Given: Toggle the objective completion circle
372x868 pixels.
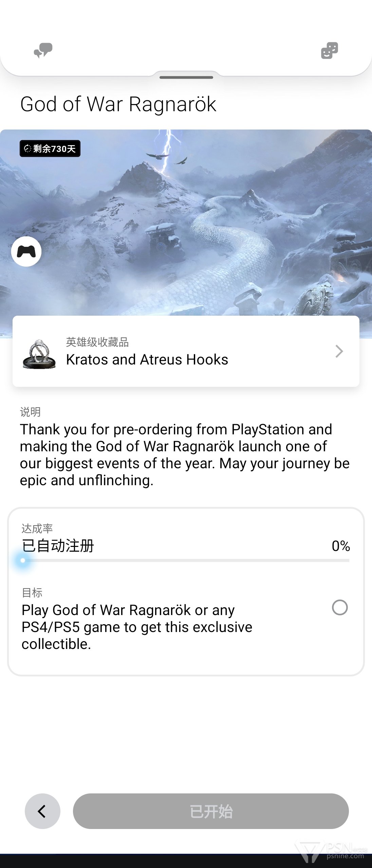Looking at the screenshot, I should (x=340, y=608).
